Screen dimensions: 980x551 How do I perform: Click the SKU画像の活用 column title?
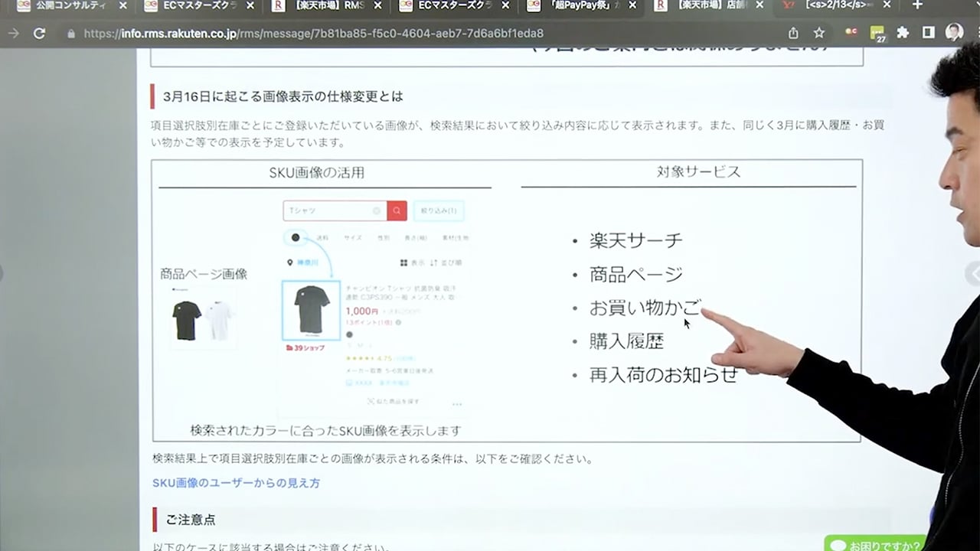316,172
